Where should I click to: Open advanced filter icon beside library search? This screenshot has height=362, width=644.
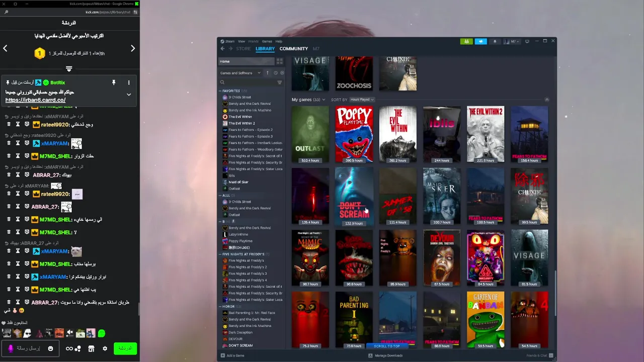(x=280, y=82)
